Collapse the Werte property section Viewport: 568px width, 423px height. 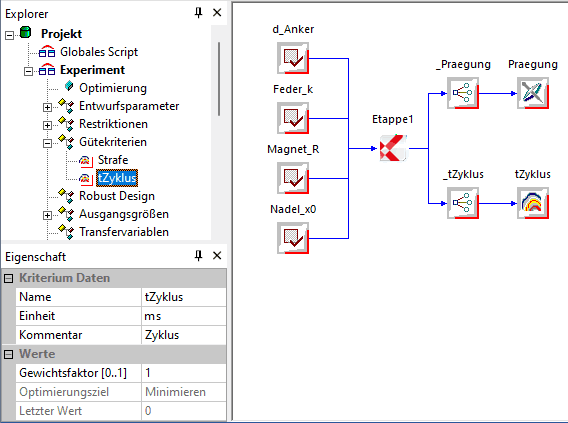coord(8,354)
